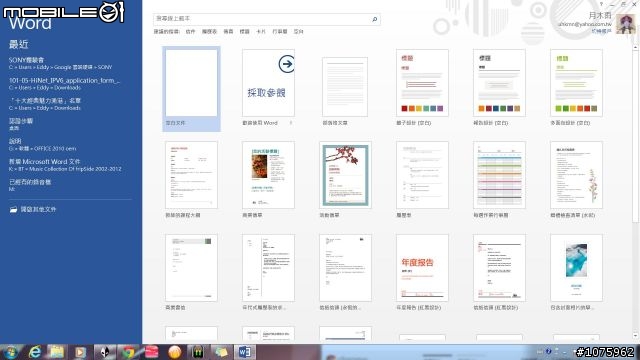Click the open other documents folder link
The image size is (640, 360).
click(33, 209)
